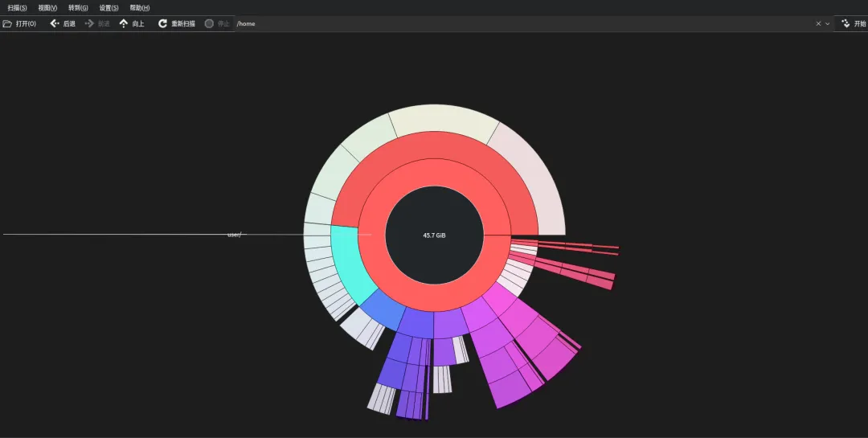This screenshot has height=438, width=868.
Task: Click the /home location input field
Action: coord(523,24)
